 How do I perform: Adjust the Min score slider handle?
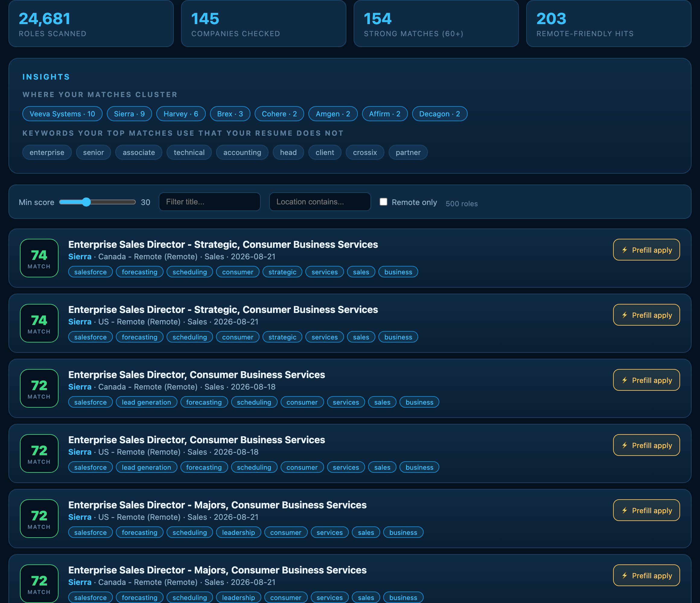pos(87,202)
